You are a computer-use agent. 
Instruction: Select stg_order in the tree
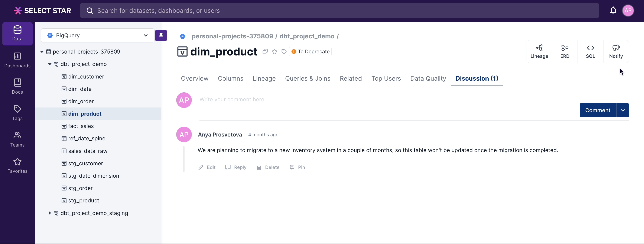(80, 188)
